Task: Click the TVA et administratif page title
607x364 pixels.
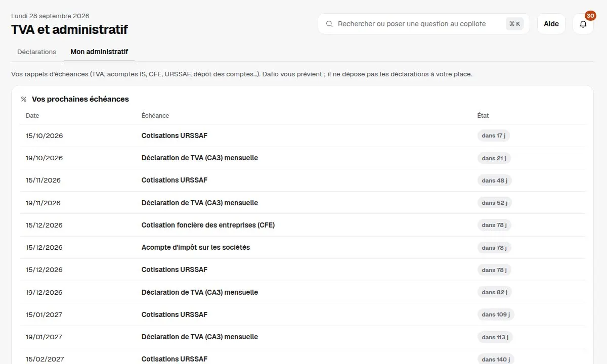Action: 69,29
